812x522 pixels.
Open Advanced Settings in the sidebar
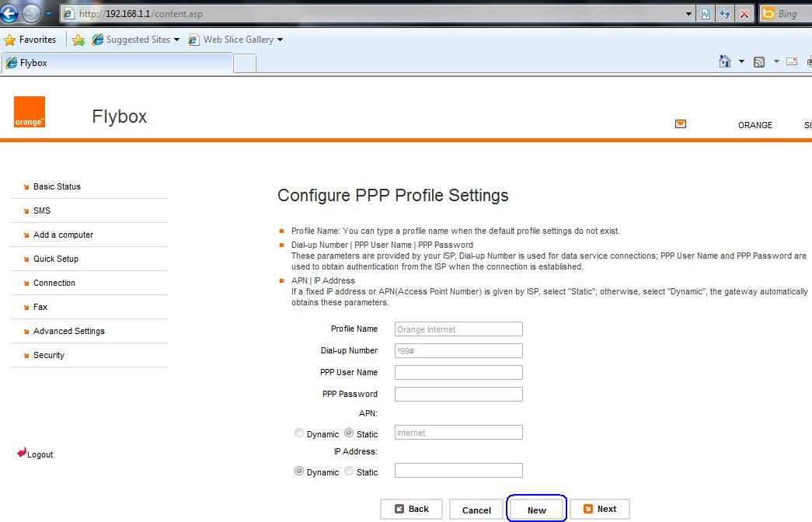click(x=69, y=331)
